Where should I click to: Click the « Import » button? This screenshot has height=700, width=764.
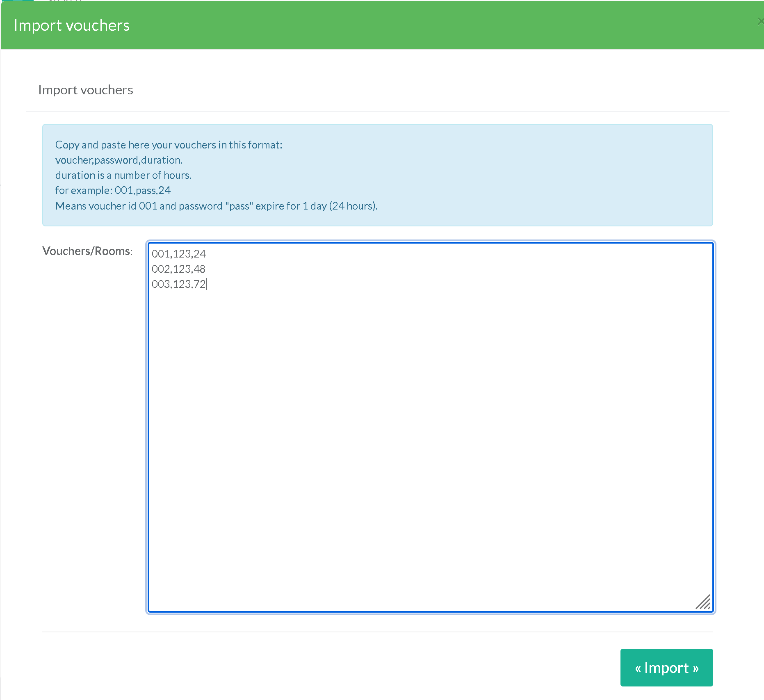[666, 667]
